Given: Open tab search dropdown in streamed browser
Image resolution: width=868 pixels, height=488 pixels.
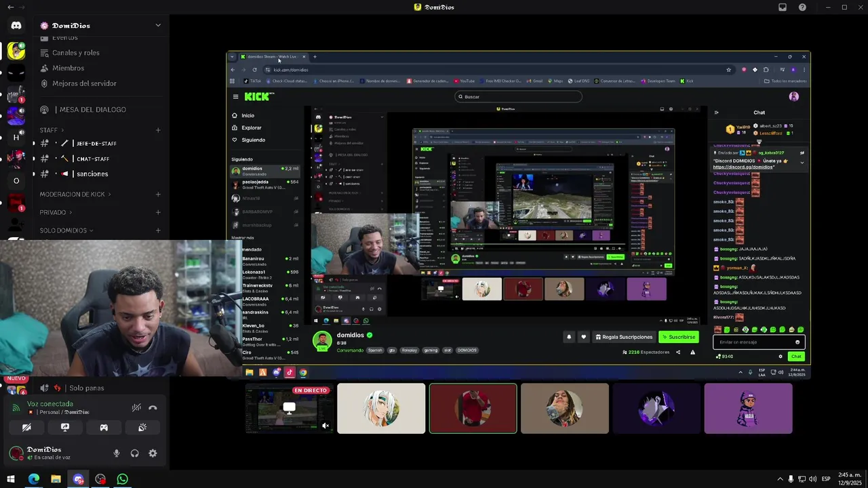Looking at the screenshot, I should pos(232,57).
